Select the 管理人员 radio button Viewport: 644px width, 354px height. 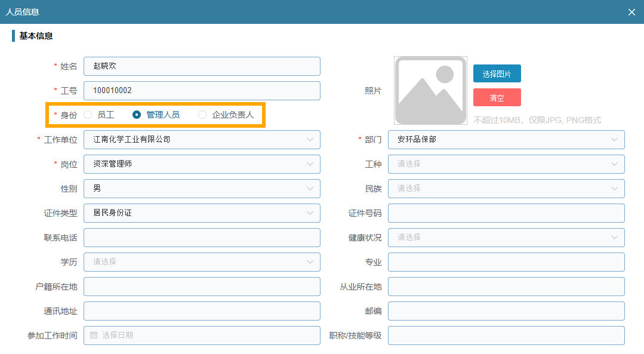(137, 115)
